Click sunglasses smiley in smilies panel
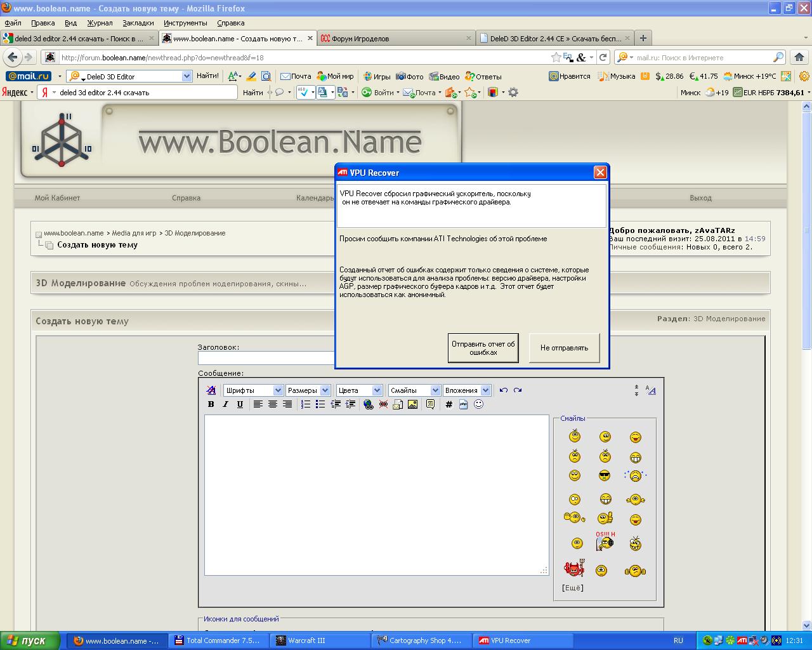 [605, 475]
